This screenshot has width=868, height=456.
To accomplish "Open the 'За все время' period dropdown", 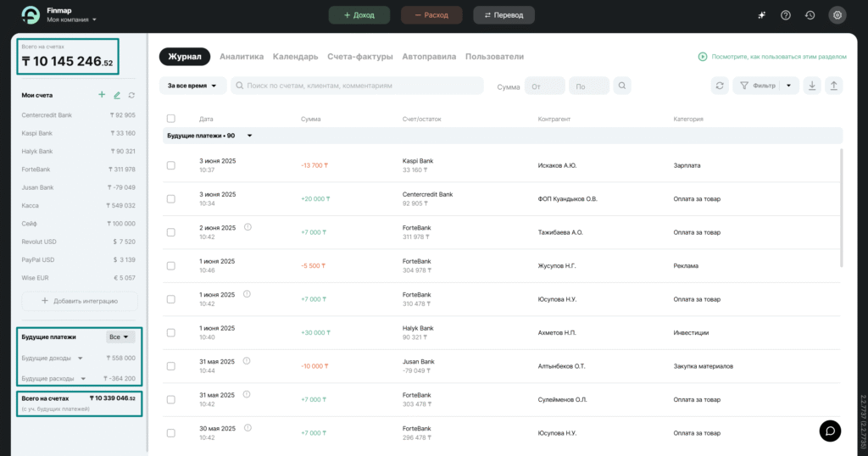I will click(x=192, y=86).
